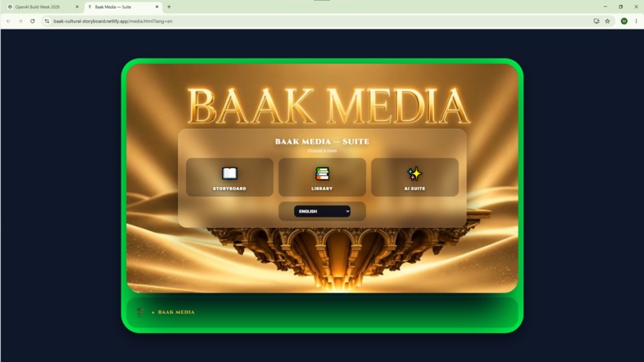Viewport: 644px width, 362px height.
Task: Open the Library room
Action: pos(322,177)
